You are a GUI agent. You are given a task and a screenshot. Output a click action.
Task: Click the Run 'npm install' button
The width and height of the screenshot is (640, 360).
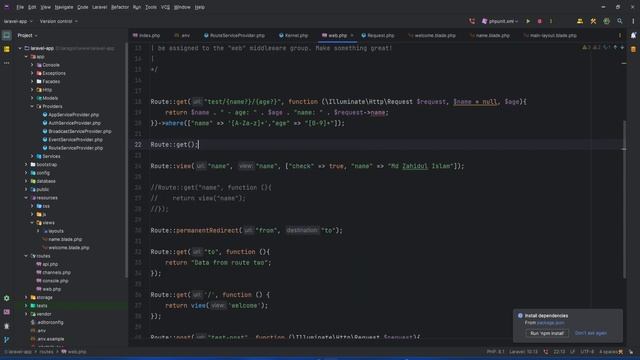pyautogui.click(x=547, y=333)
